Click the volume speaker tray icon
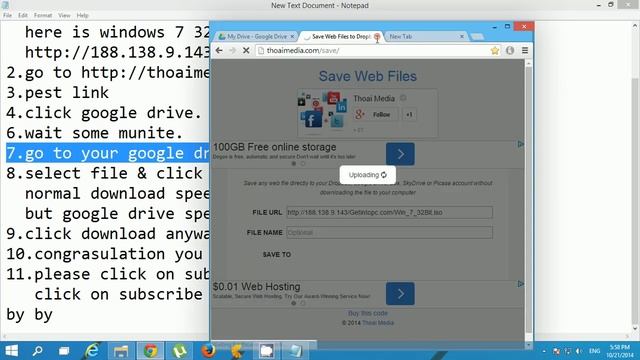Image resolution: width=640 pixels, height=360 pixels. [579, 351]
